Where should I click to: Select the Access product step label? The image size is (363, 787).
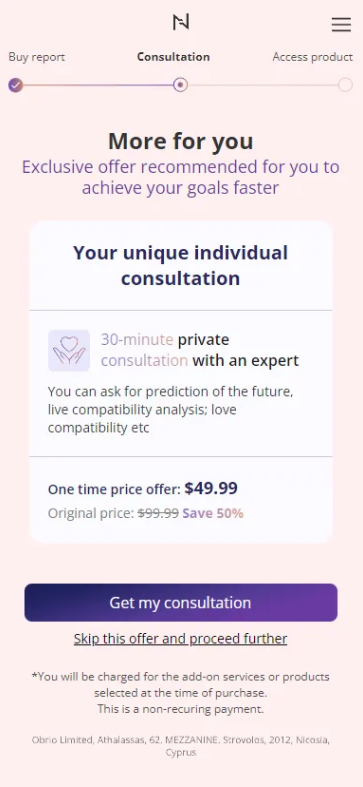coord(313,57)
